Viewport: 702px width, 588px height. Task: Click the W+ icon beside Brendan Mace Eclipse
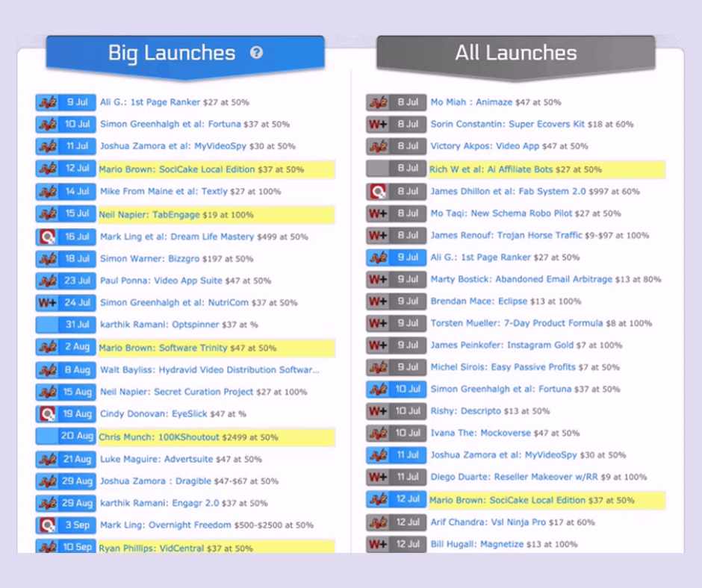(378, 301)
